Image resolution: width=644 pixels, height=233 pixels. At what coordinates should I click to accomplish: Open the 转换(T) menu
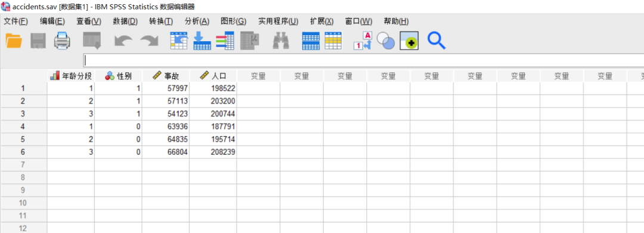point(161,22)
